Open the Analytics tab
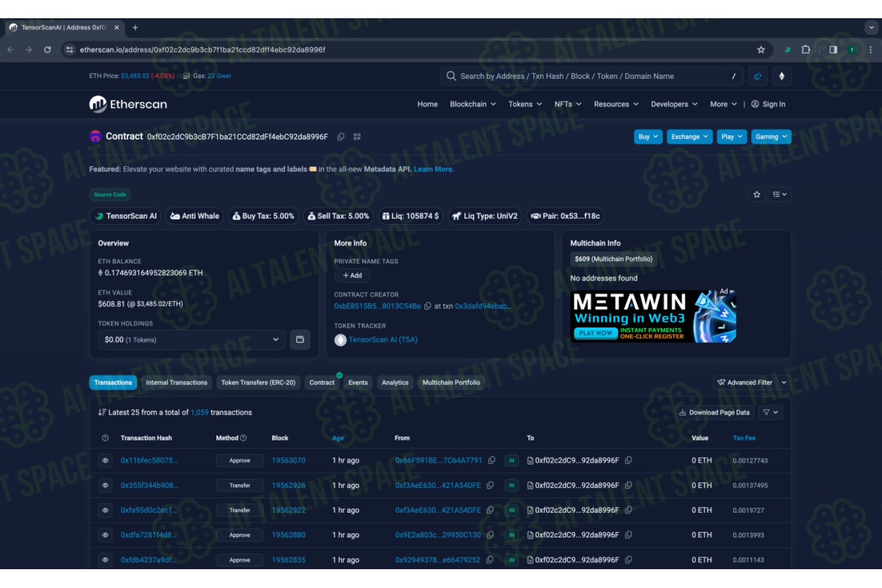The image size is (882, 588). (x=395, y=383)
